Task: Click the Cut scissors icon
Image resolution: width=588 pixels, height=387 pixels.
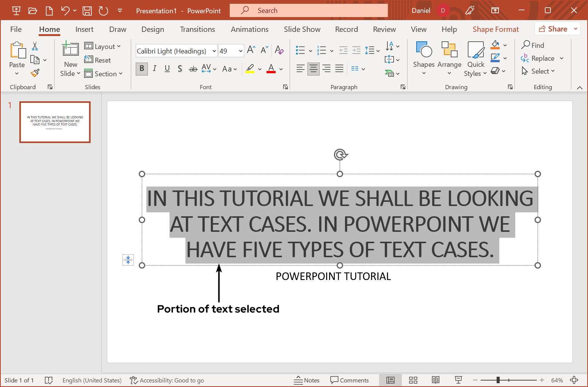Action: click(35, 46)
